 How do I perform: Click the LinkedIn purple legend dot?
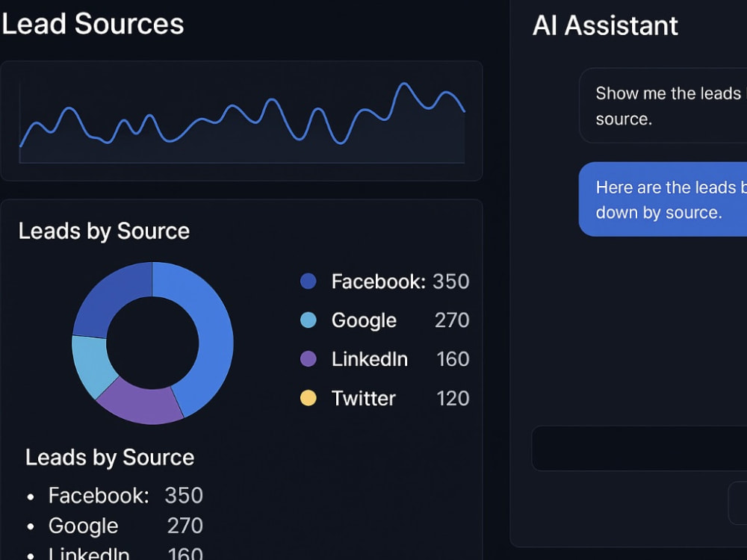[x=309, y=358]
